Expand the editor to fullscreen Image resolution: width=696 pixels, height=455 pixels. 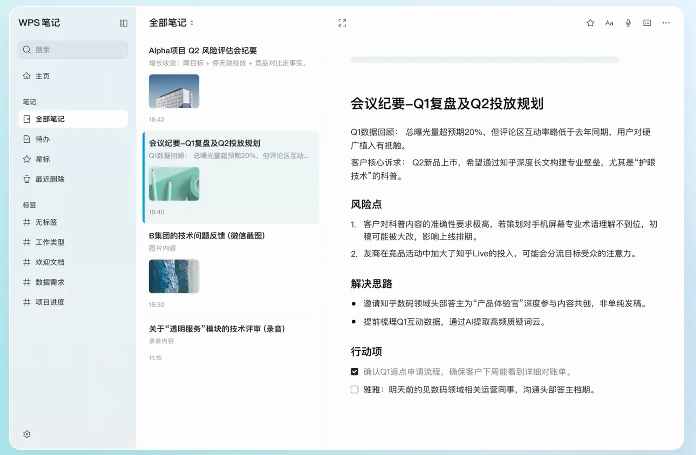coord(342,23)
